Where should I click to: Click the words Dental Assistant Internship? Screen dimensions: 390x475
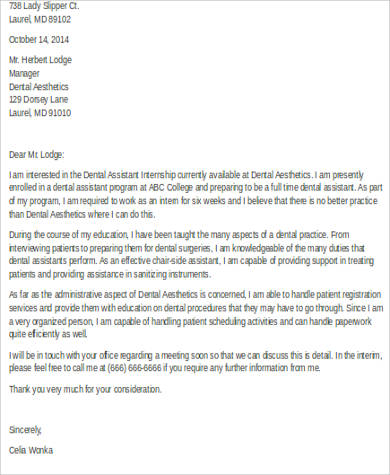point(129,175)
